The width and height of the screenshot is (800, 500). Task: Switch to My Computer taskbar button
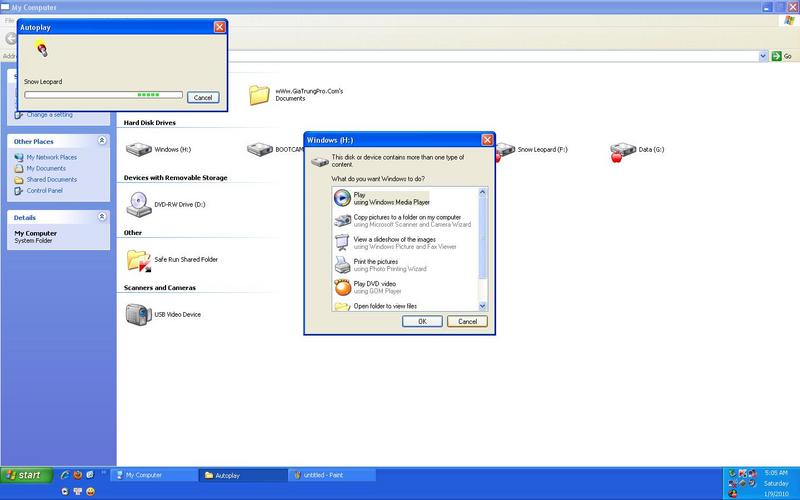pos(155,475)
